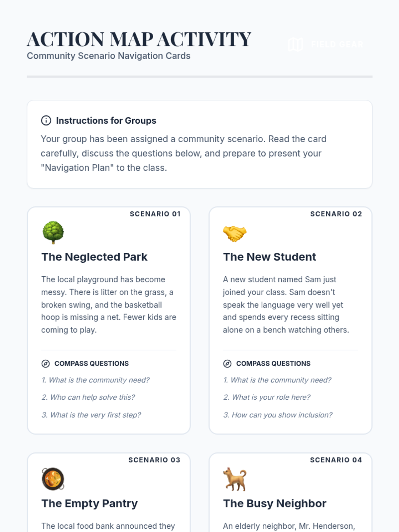Open The Empty Pantry scenario heading
Image resolution: width=399 pixels, height=532 pixels.
[89, 503]
